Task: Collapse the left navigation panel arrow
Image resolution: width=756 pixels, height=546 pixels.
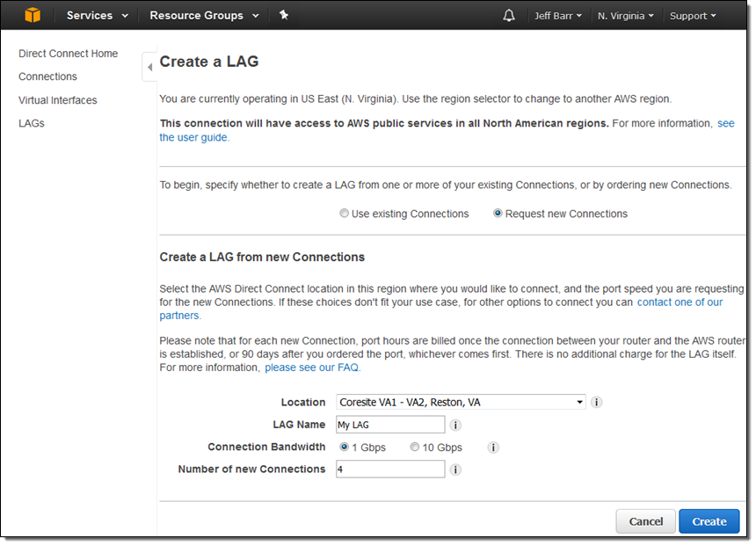Action: coord(149,67)
